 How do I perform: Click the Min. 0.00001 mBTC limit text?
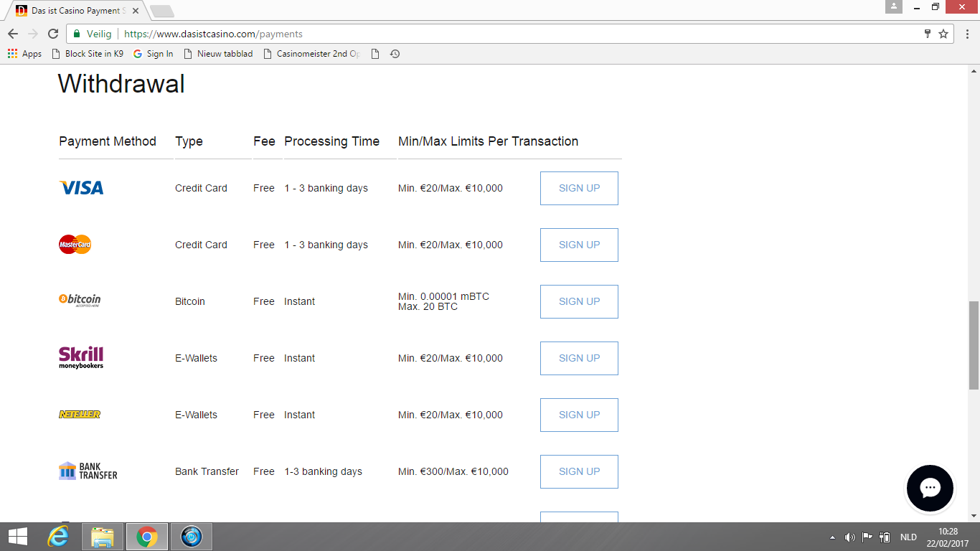pos(443,296)
